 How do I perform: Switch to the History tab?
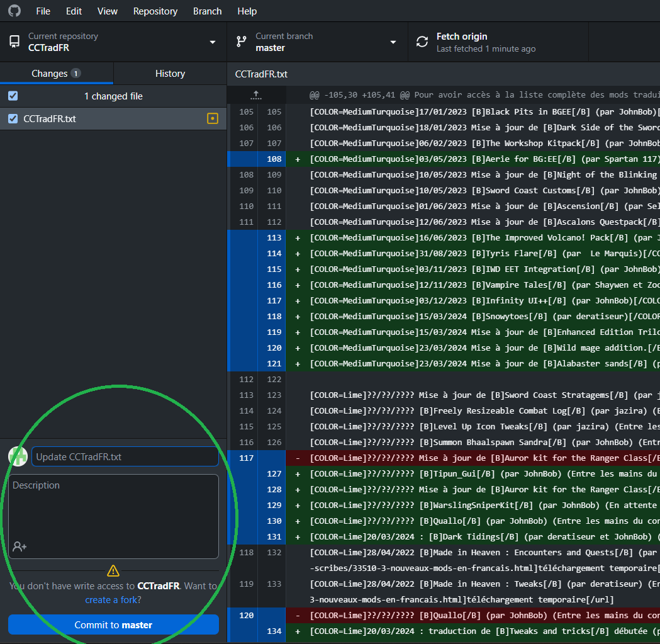tap(170, 74)
